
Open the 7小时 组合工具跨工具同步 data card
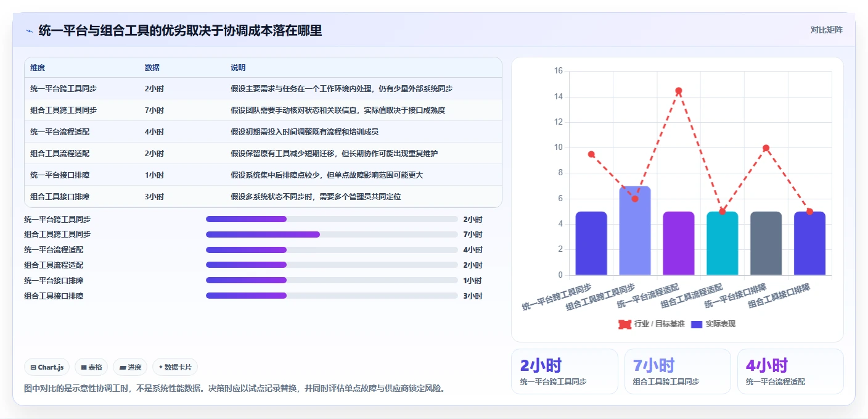[678, 371]
